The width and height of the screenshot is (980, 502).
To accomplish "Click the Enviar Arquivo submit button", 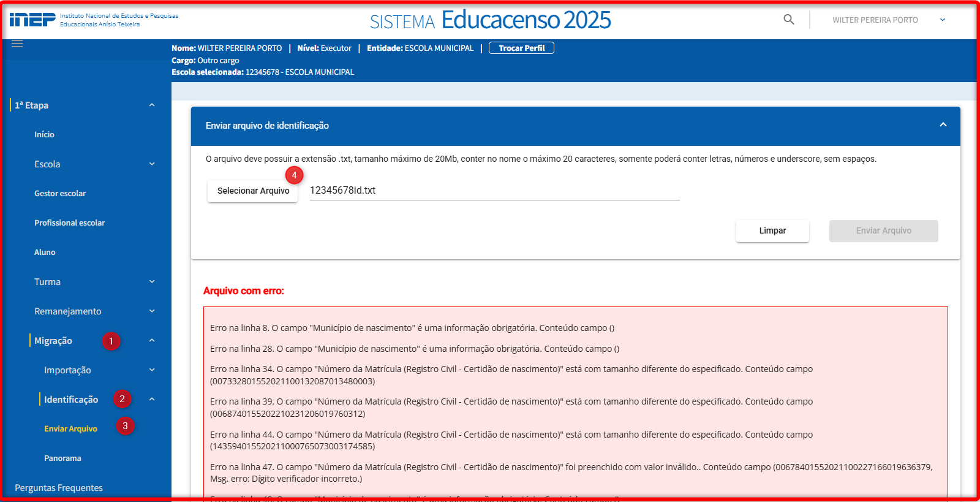I will pyautogui.click(x=883, y=230).
